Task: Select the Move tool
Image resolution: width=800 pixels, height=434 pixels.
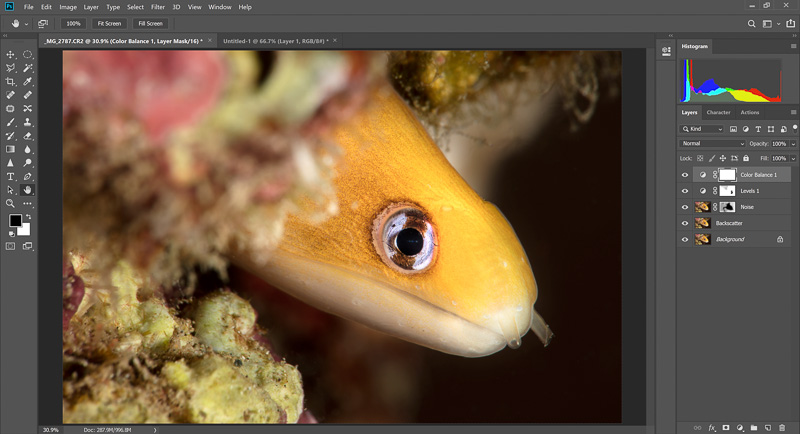Action: click(x=10, y=54)
